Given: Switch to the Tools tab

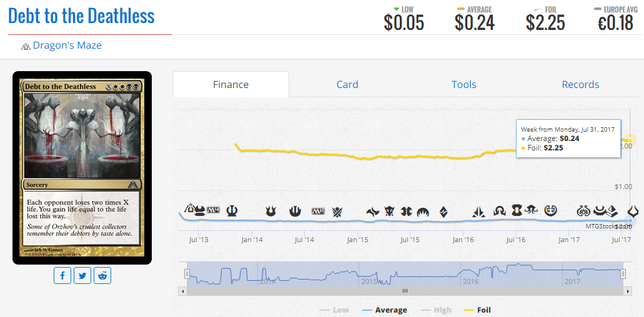Looking at the screenshot, I should point(464,84).
